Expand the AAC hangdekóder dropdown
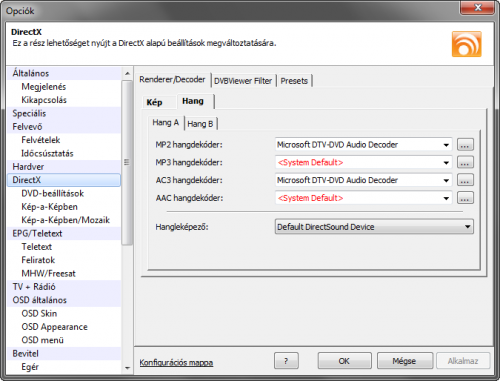 446,198
